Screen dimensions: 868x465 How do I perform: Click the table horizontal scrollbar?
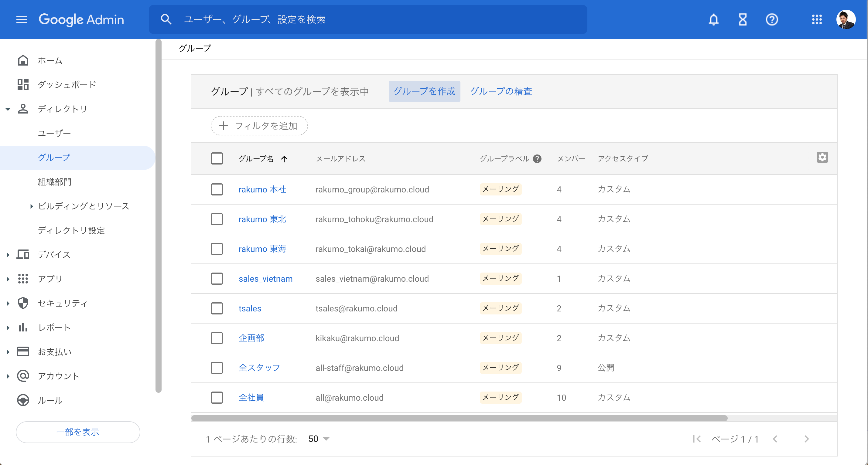(x=460, y=418)
